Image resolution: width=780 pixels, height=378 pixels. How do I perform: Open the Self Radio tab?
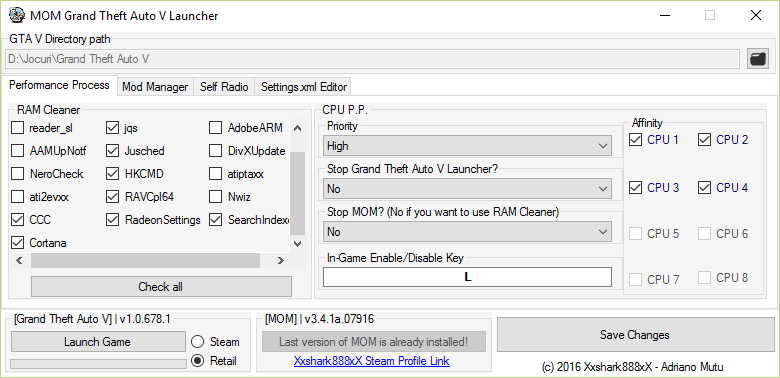point(224,87)
